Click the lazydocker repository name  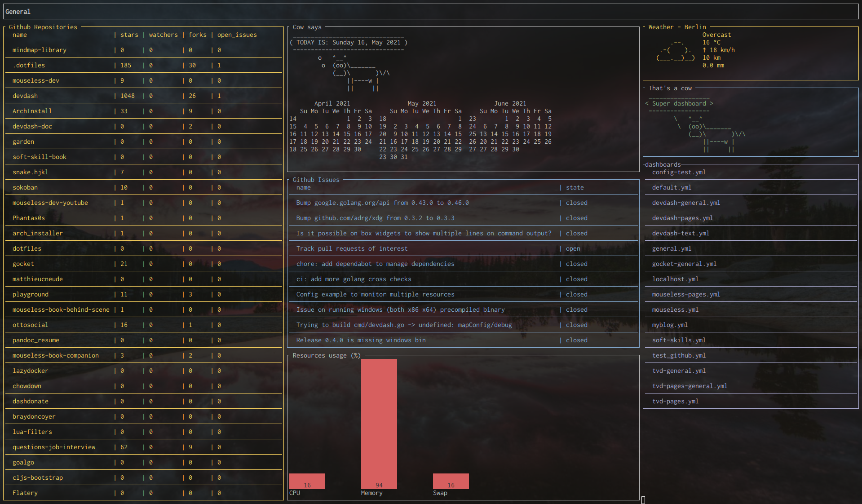31,371
